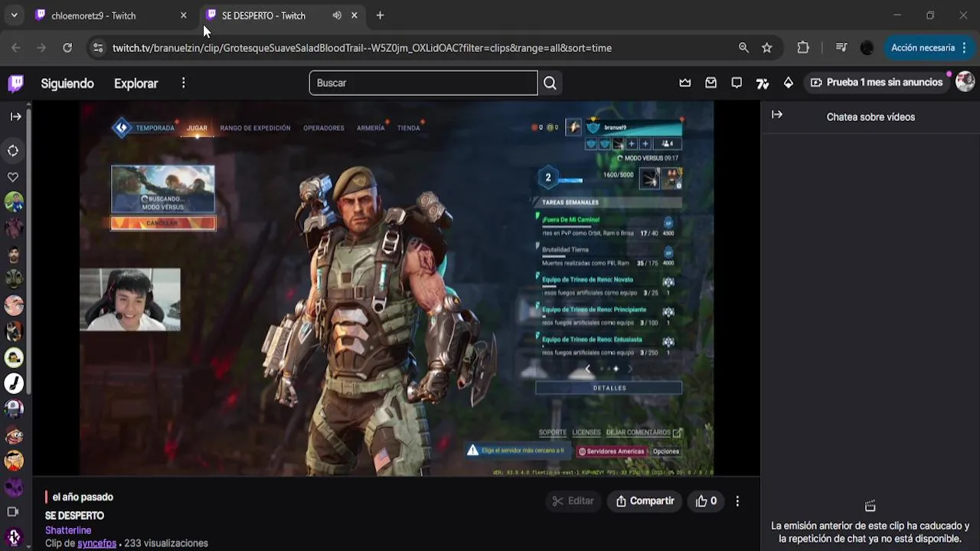This screenshot has width=980, height=551.
Task: Click the left sidebar scrollbar
Action: [29, 253]
